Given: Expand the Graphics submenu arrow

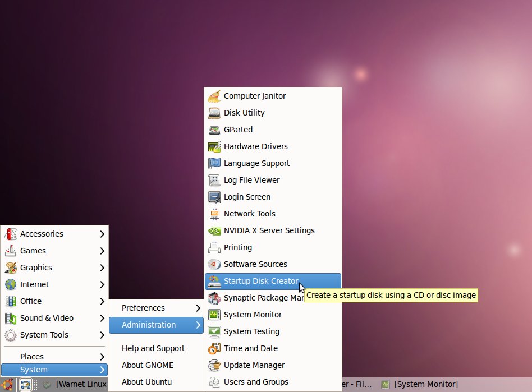Looking at the screenshot, I should tap(102, 268).
